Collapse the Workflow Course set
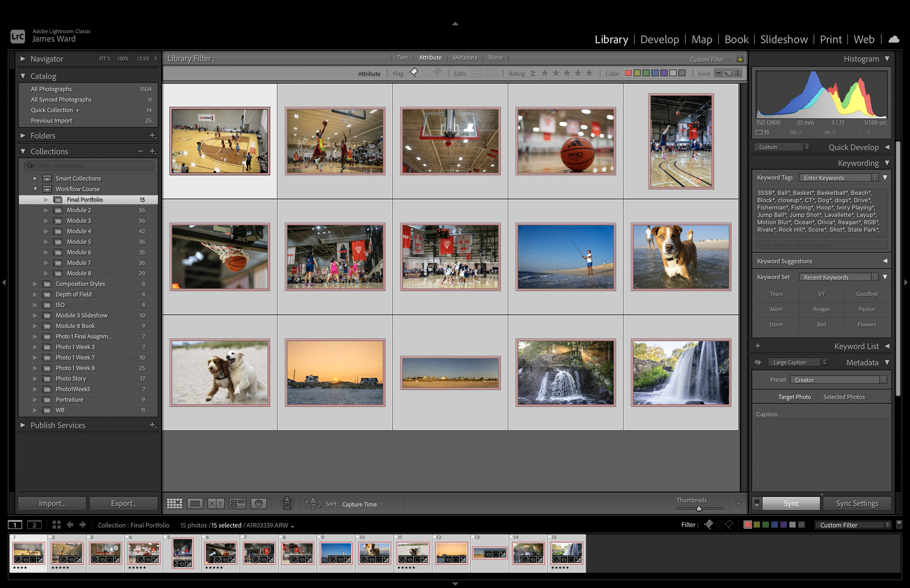 35,188
